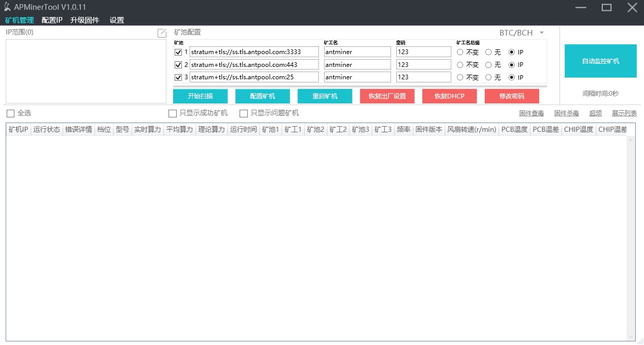Click the 运行时间 column header
This screenshot has width=644, height=345.
(x=244, y=130)
